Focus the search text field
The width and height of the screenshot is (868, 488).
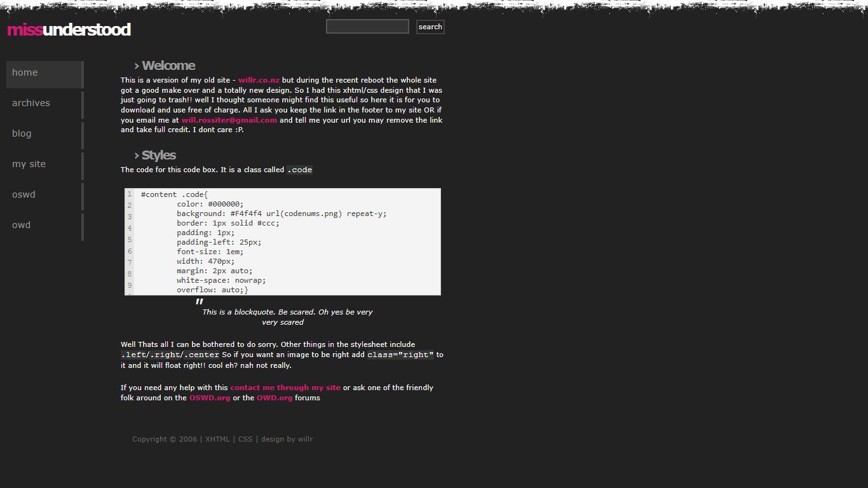[367, 27]
